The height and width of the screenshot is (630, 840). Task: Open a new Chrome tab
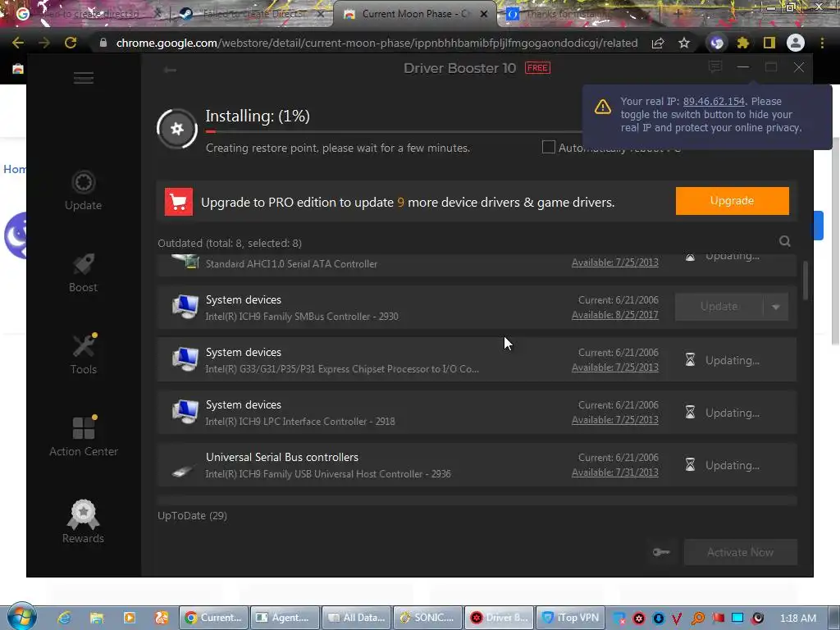click(678, 15)
